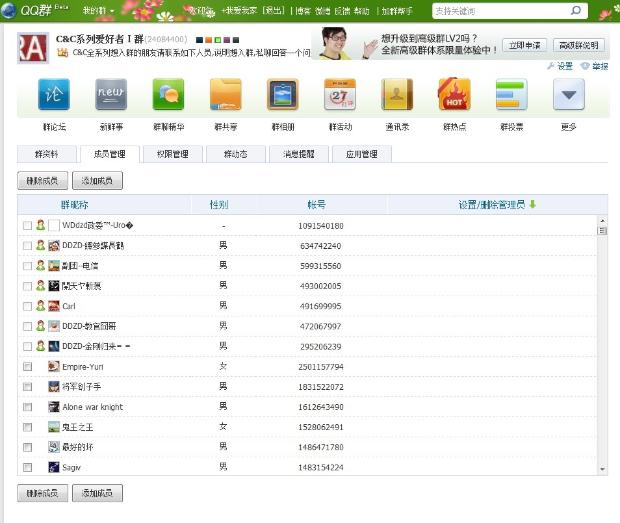Click 删除成员 button above the member table

42,181
